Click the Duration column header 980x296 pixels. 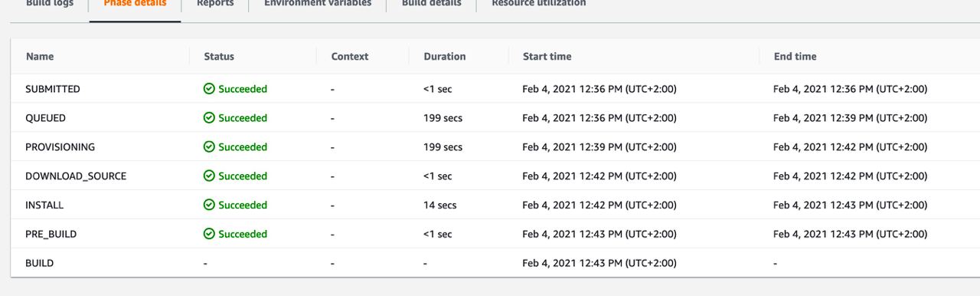point(444,57)
